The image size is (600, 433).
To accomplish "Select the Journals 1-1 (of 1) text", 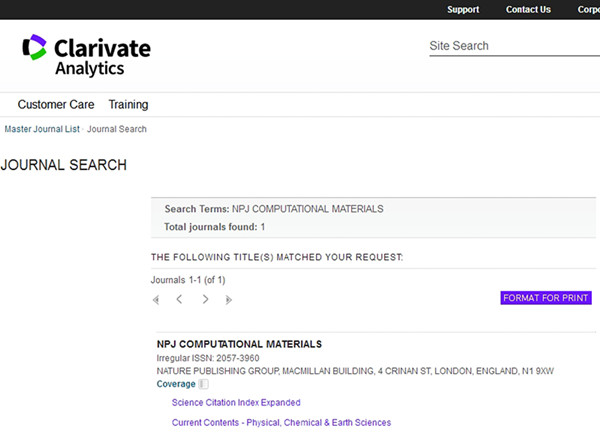I will click(x=188, y=280).
